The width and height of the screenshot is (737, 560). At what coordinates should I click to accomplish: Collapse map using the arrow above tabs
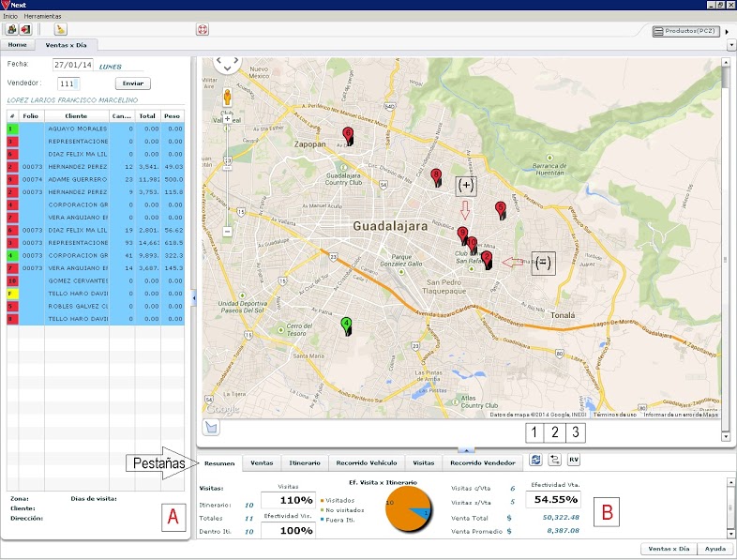[x=467, y=450]
